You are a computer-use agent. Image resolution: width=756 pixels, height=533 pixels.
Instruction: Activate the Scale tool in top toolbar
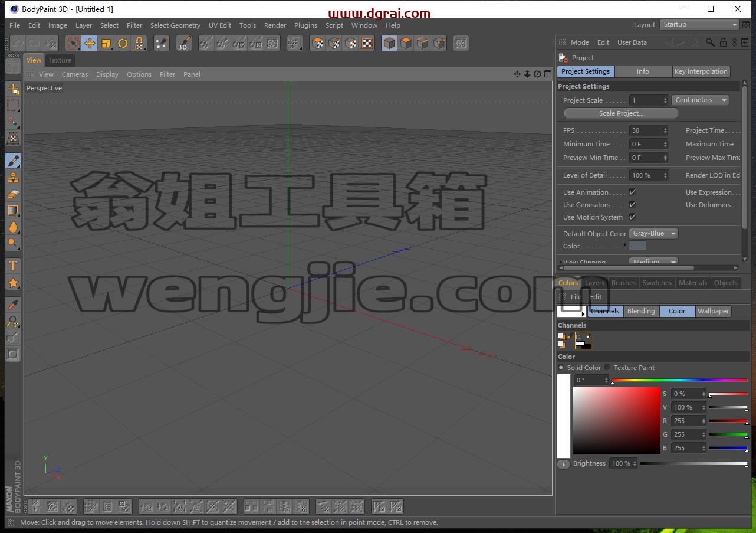click(x=106, y=43)
